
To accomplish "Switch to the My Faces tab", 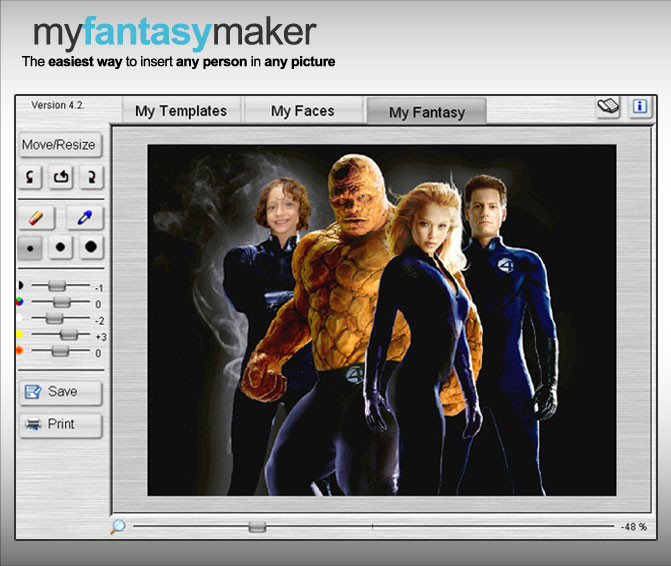I will (x=303, y=111).
